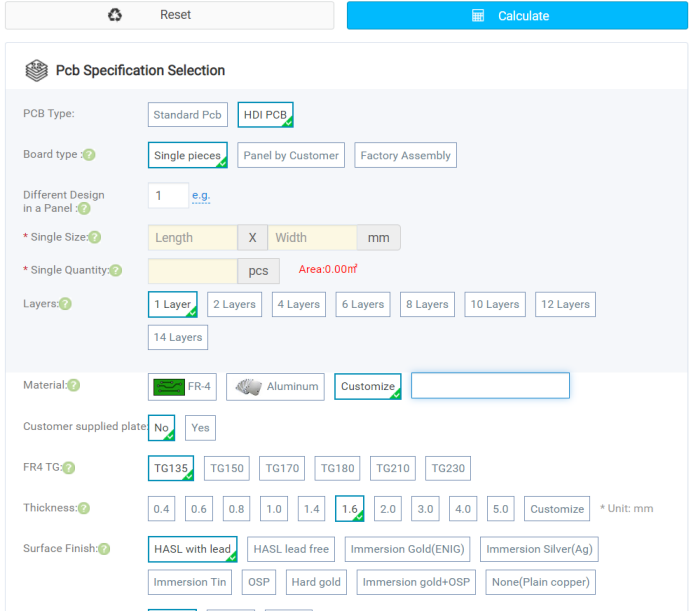Select the thickness Customize option
The width and height of the screenshot is (692, 611).
[556, 509]
